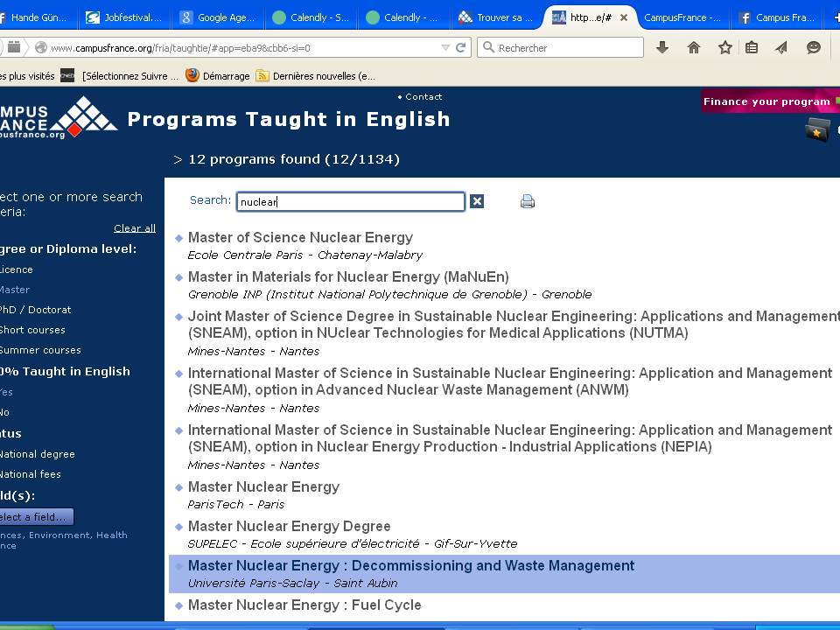
Task: Click the Firefox Rechercher search box
Action: pos(560,47)
